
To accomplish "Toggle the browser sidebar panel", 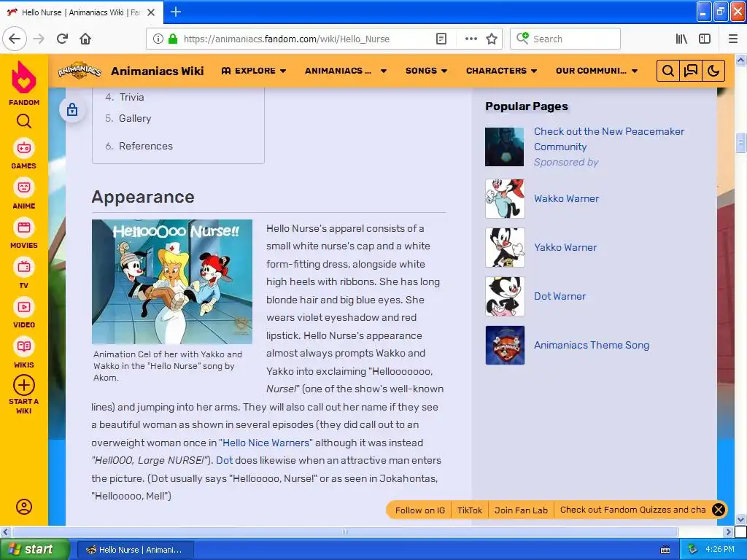I will pos(705,39).
